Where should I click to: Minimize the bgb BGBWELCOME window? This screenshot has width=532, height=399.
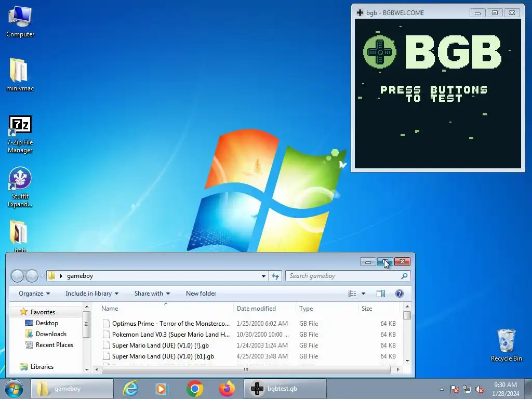coord(477,13)
